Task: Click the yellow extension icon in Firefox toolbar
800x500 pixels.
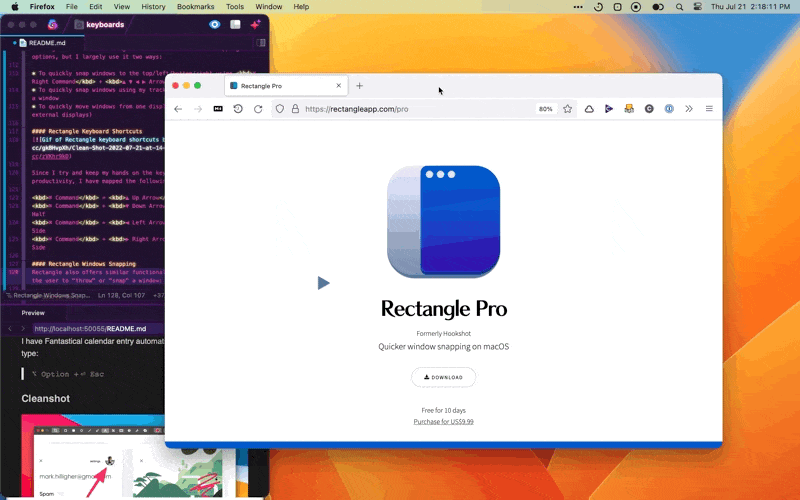Action: (629, 109)
